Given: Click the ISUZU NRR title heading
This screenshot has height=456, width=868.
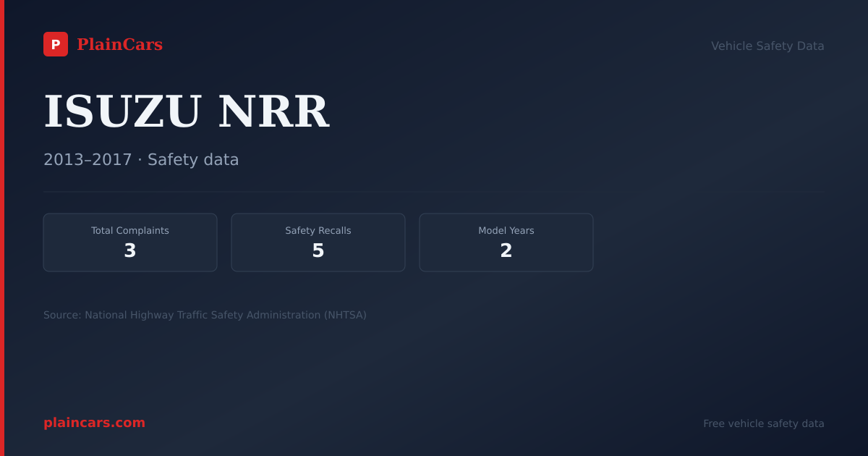Looking at the screenshot, I should tap(187, 111).
